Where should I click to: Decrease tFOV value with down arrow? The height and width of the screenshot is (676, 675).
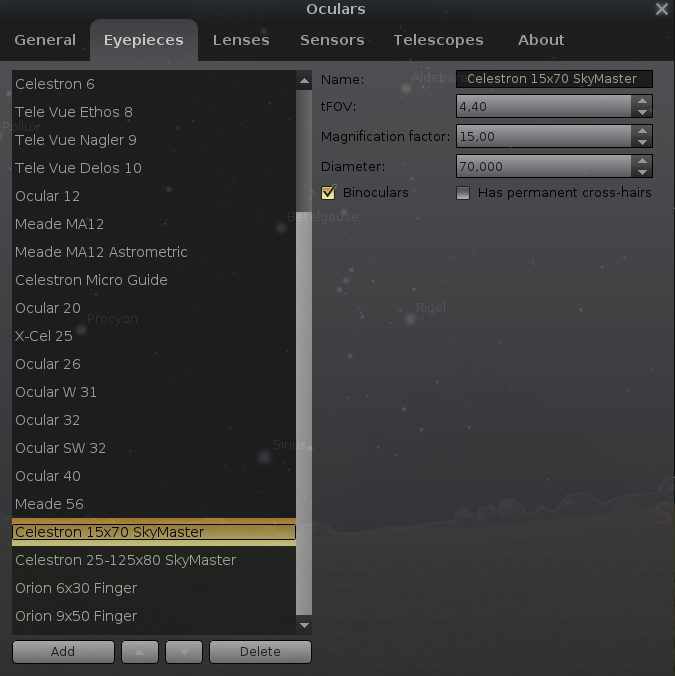tap(642, 112)
